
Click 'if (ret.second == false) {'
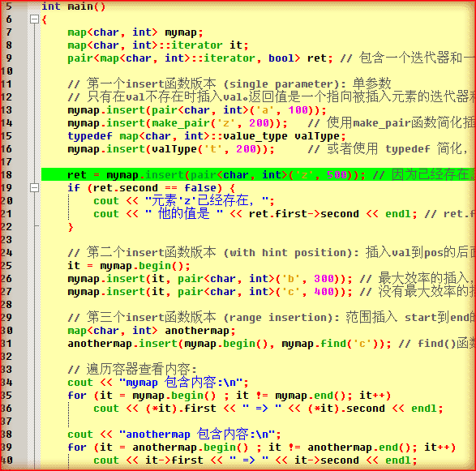click(151, 188)
